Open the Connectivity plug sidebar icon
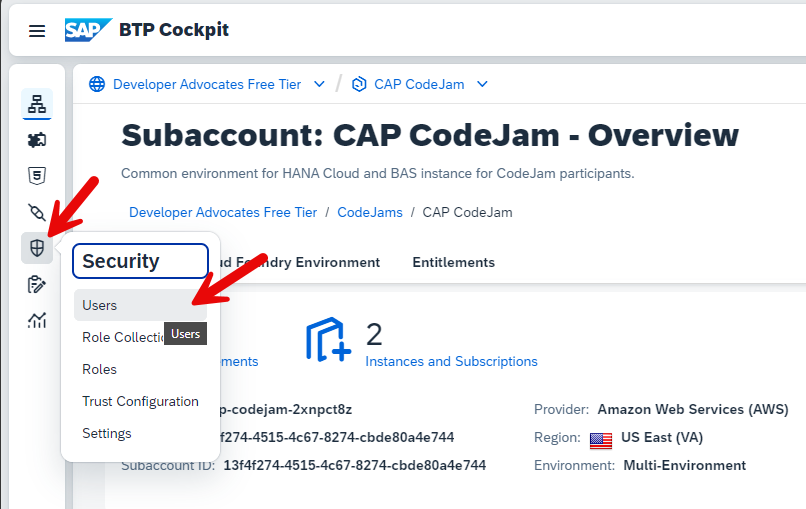 coord(37,212)
